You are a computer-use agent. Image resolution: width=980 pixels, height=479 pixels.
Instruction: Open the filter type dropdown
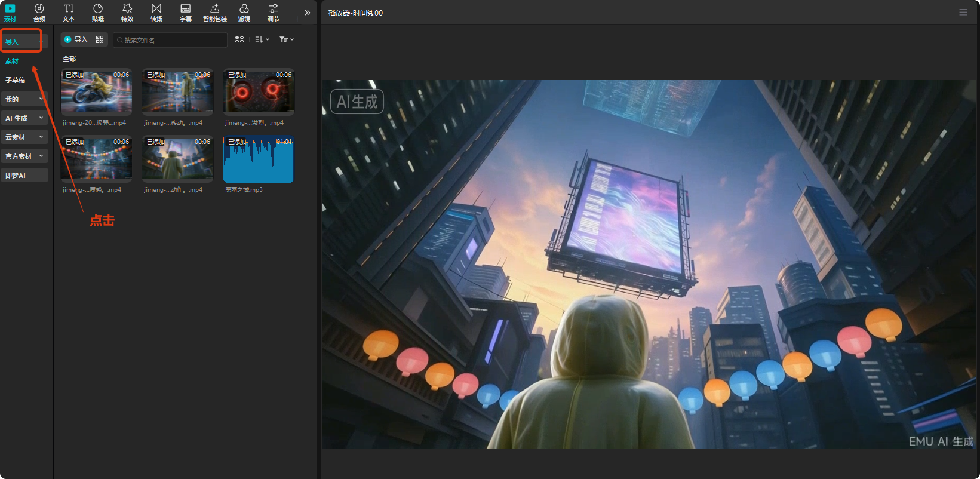pos(287,39)
